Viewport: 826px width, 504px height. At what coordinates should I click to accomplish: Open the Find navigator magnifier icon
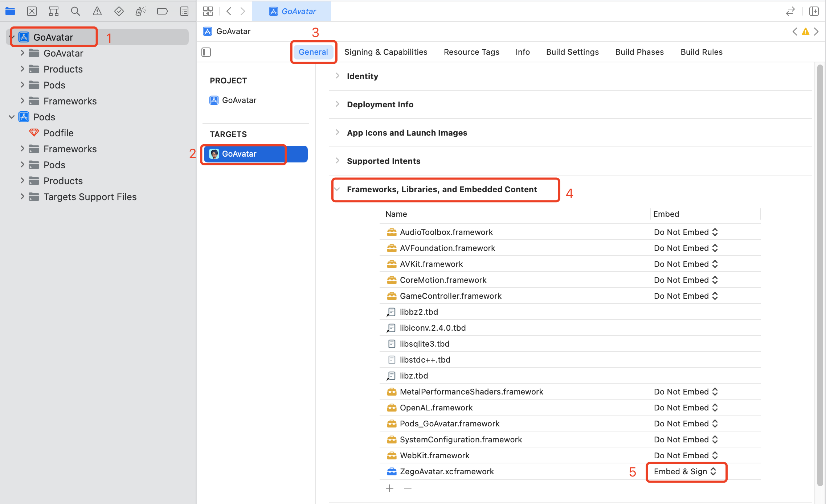[75, 12]
